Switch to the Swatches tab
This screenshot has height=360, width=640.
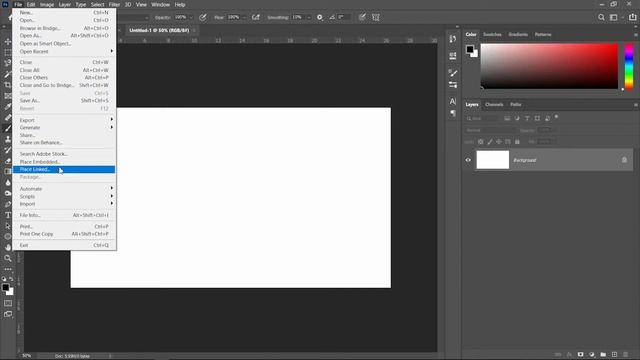[492, 34]
